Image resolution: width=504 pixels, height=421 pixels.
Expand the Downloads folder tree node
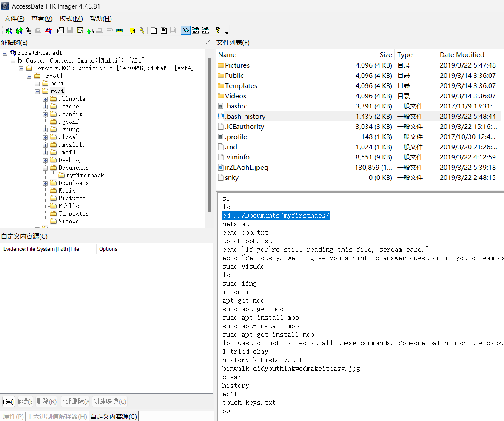pyautogui.click(x=46, y=183)
